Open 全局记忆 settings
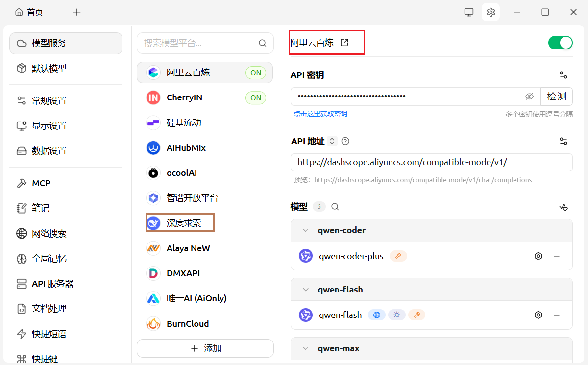 click(x=66, y=258)
